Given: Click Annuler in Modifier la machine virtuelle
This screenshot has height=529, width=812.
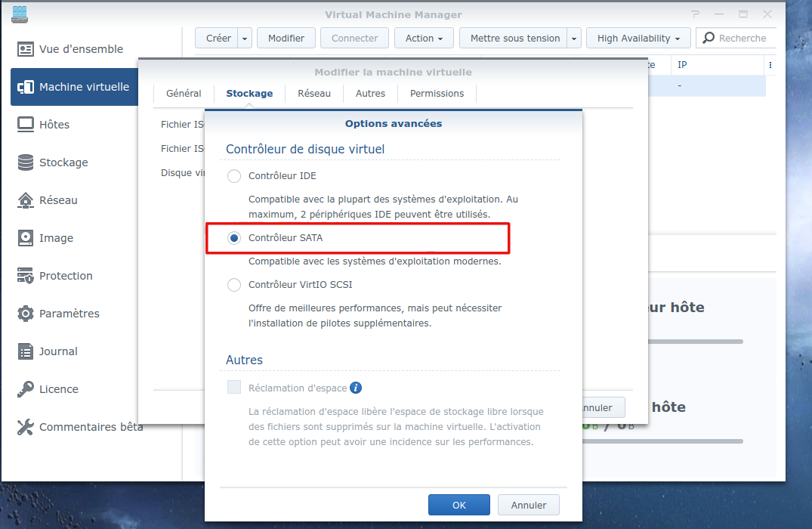Looking at the screenshot, I should click(x=604, y=407).
